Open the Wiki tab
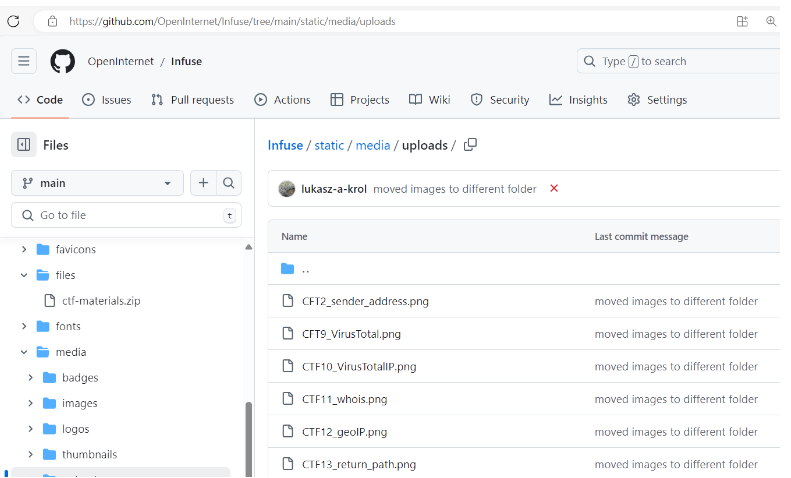 429,100
